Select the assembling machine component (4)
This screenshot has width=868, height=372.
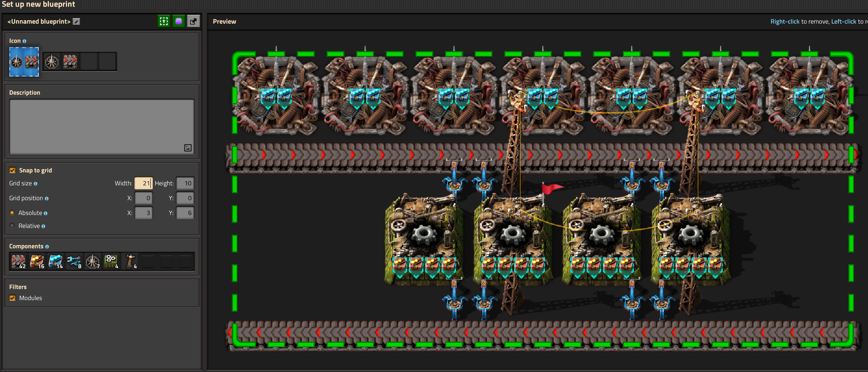[111, 261]
